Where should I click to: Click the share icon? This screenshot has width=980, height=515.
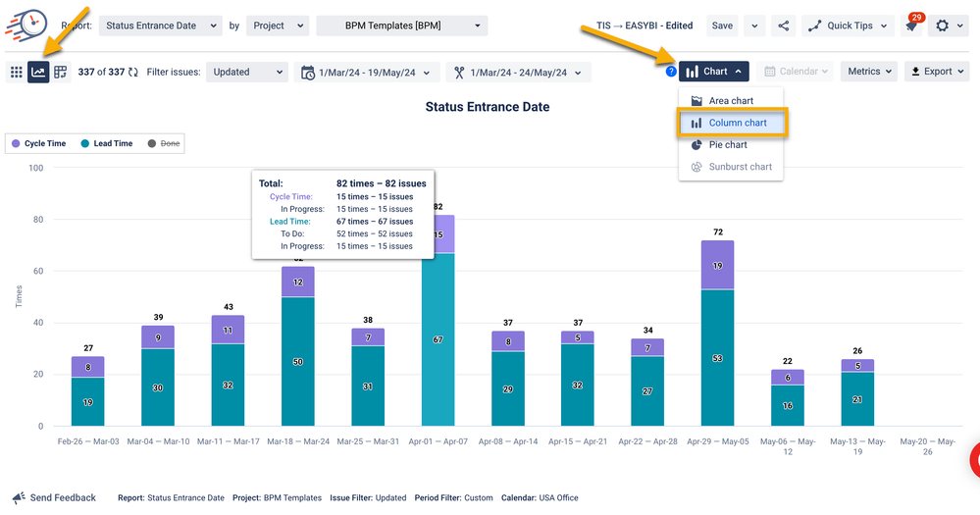coord(783,26)
